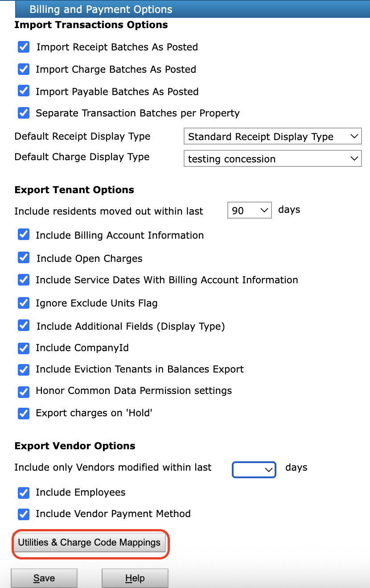Uncheck Import Receipt Batches As Posted
Screen dimensions: 370x588
coord(24,47)
